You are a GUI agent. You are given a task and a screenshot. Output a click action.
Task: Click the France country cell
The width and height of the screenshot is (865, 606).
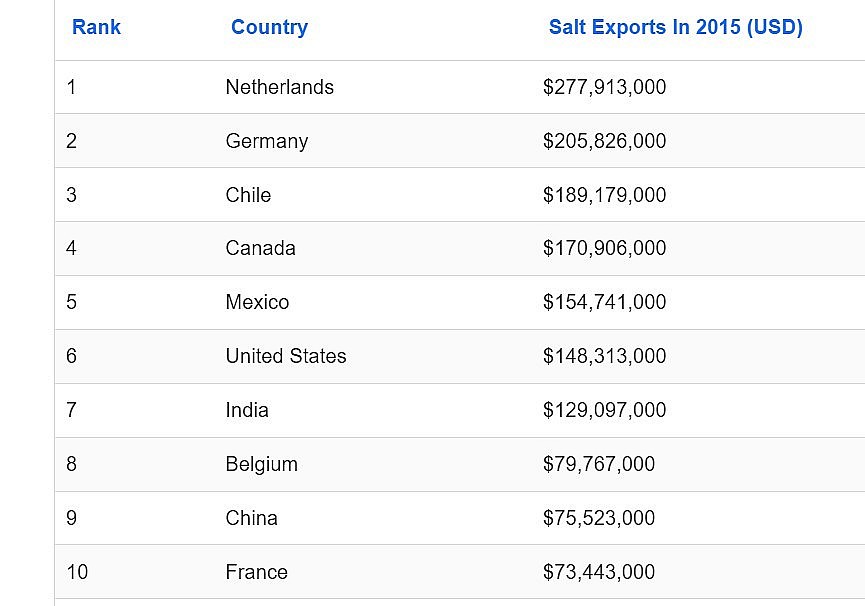(x=256, y=572)
